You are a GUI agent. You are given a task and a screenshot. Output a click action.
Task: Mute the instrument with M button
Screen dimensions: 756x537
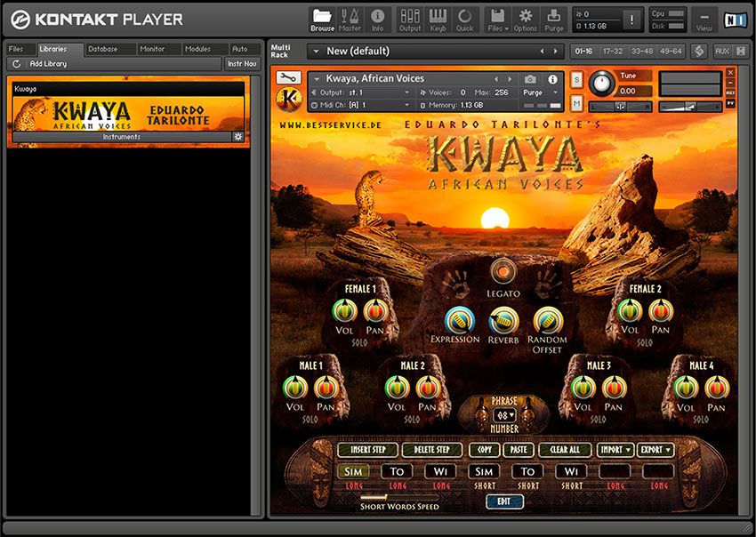pyautogui.click(x=576, y=102)
